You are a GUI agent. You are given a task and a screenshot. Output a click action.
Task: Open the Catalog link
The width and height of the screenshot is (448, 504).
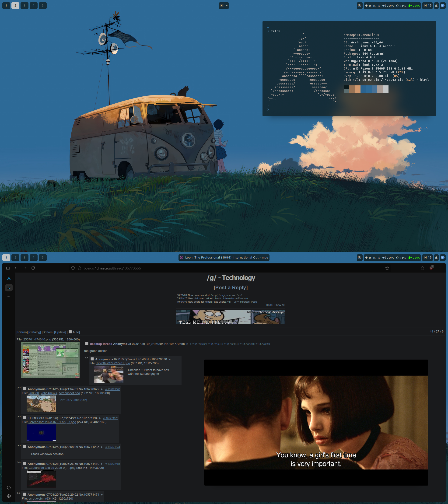pos(35,332)
